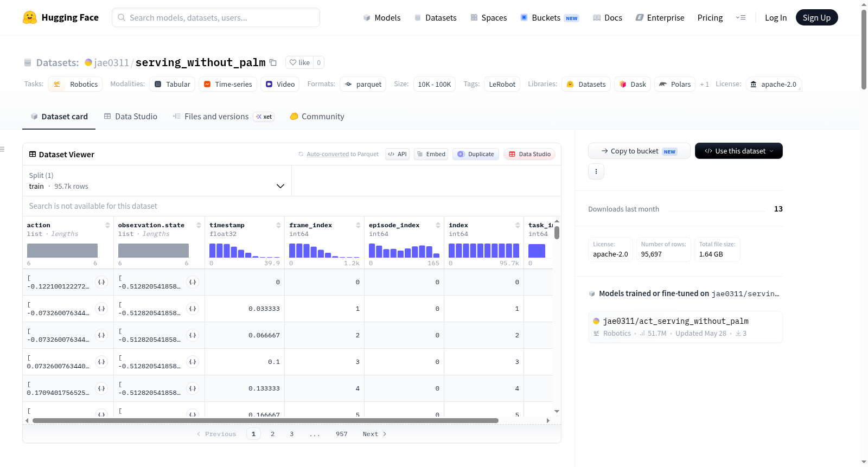Sort by the timestamp column

coord(278,225)
